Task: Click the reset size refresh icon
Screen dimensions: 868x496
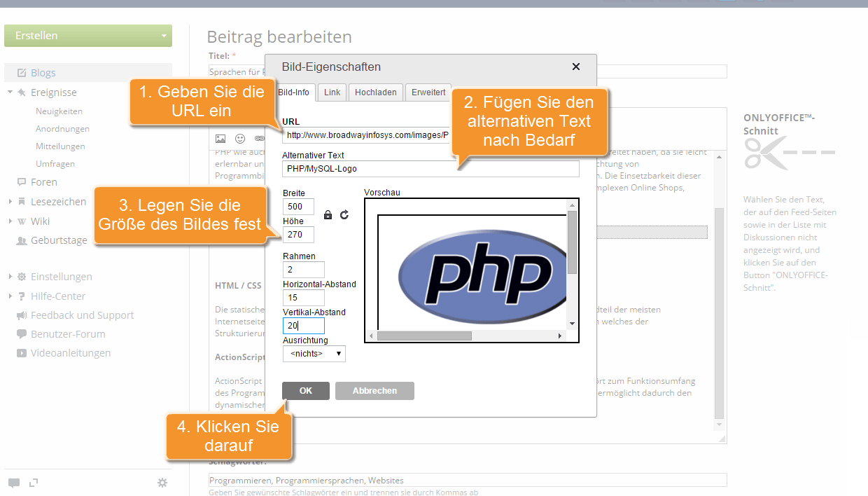Action: coord(344,215)
